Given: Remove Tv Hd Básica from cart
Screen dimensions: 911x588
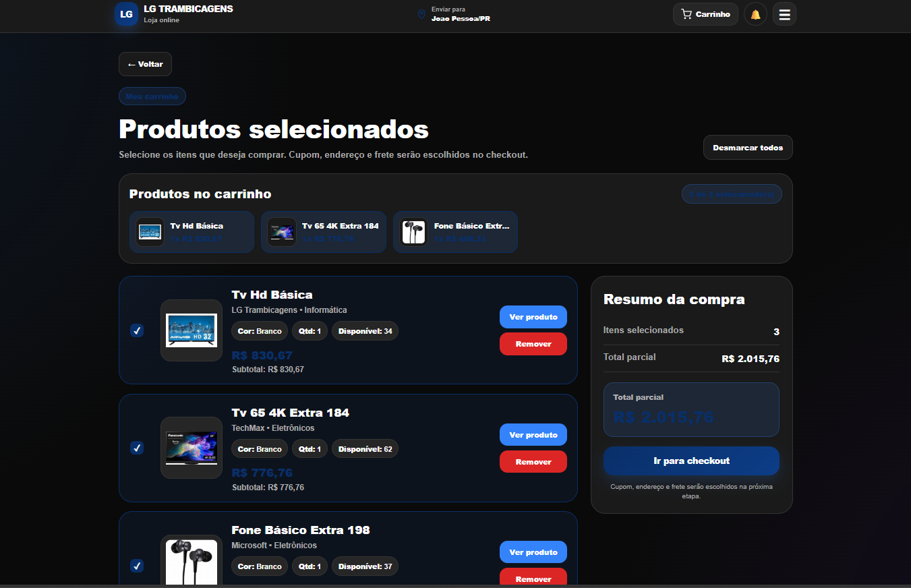Looking at the screenshot, I should [533, 344].
